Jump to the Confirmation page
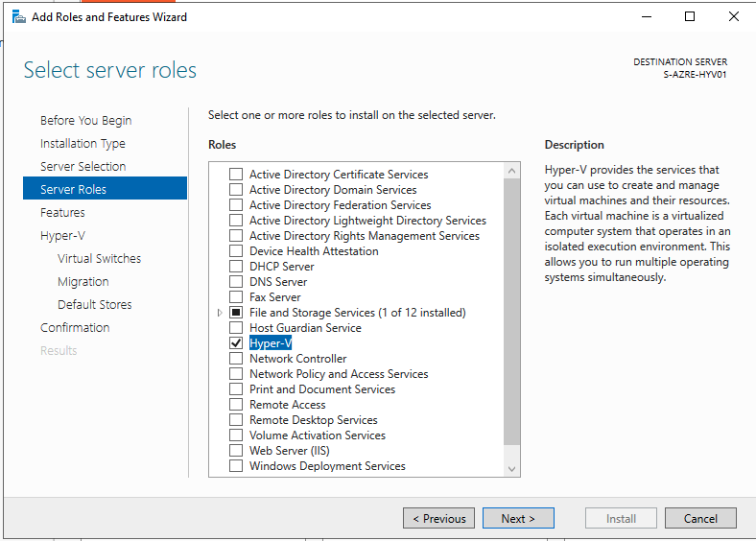 (75, 328)
